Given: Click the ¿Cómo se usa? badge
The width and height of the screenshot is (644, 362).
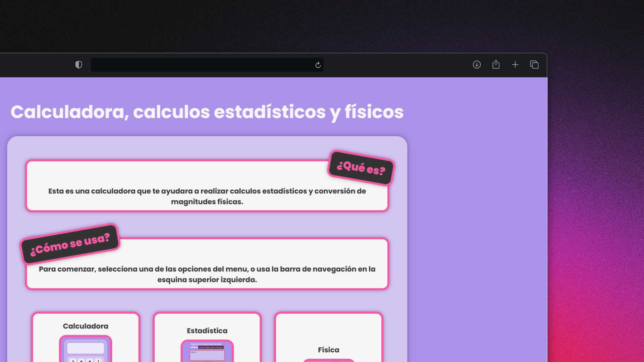Looking at the screenshot, I should [x=70, y=244].
